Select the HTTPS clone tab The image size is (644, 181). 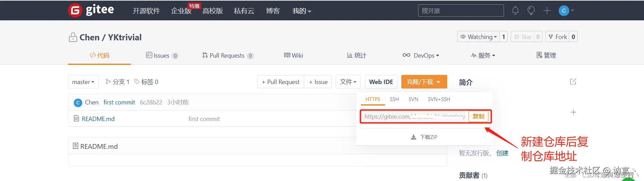pos(373,99)
